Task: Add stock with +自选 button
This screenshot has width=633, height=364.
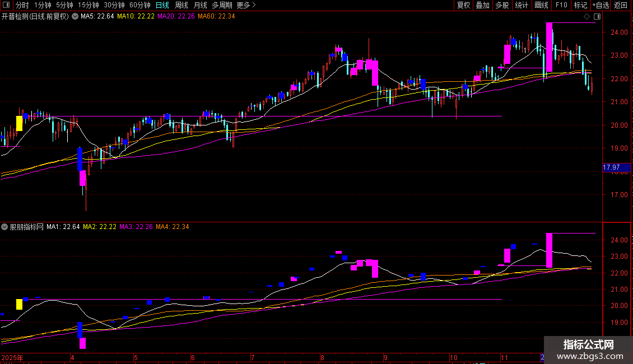Action: [x=601, y=5]
